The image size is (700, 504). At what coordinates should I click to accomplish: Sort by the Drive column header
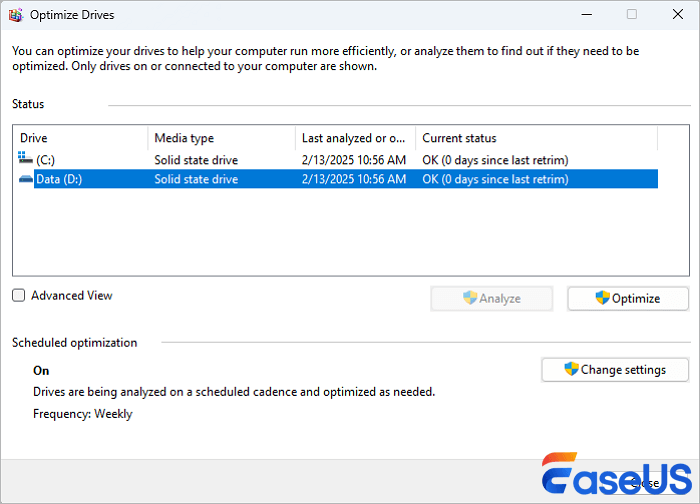point(80,138)
